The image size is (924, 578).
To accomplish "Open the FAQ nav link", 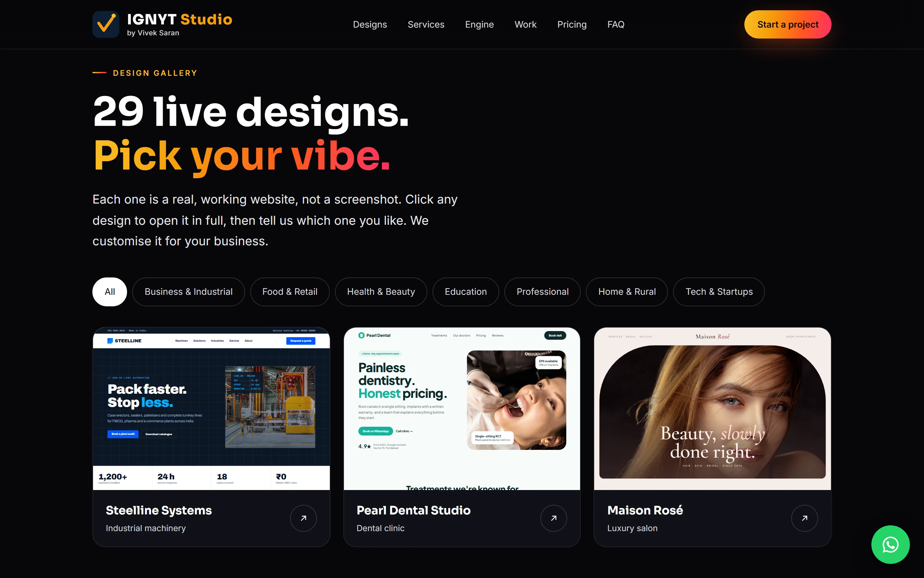I will 615,24.
